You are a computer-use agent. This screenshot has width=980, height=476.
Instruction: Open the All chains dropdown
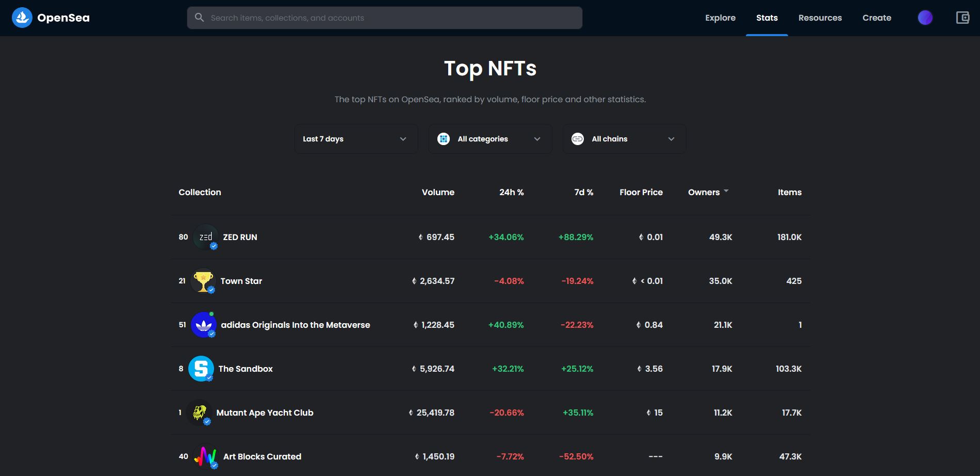coord(624,139)
